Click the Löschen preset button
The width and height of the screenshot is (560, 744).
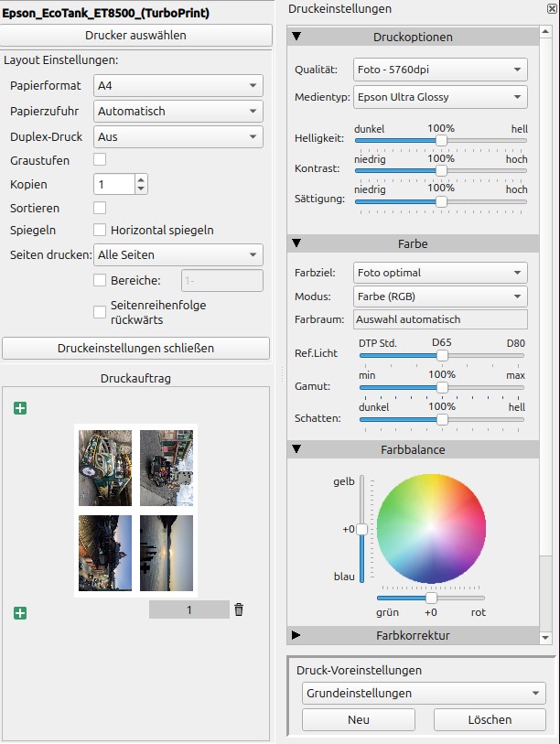pos(490,720)
